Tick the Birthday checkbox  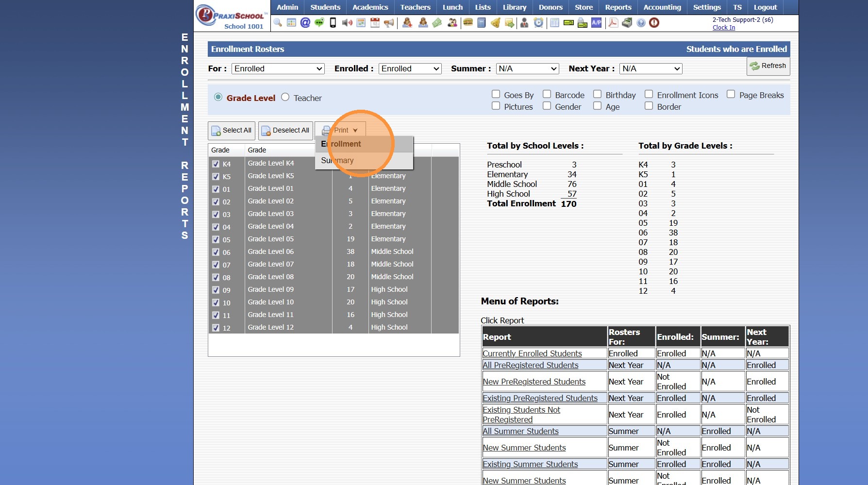597,94
